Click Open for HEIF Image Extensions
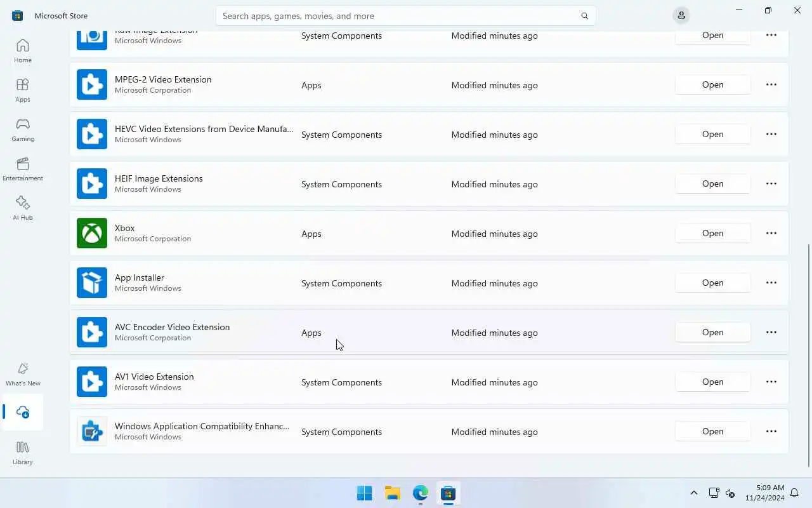The height and width of the screenshot is (508, 812). tap(713, 184)
